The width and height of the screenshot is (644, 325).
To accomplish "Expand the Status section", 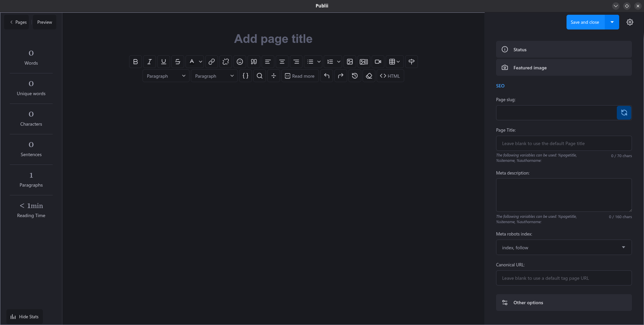I will [563, 50].
